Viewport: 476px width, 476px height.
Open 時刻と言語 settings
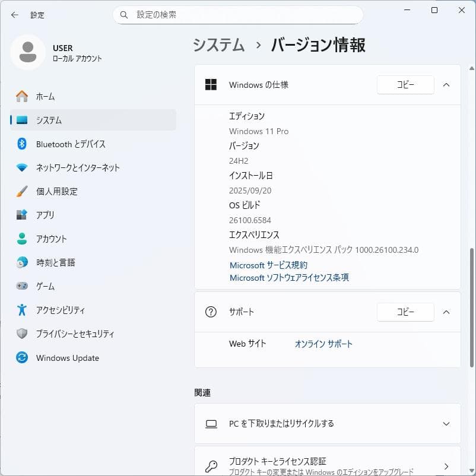[23, 262]
